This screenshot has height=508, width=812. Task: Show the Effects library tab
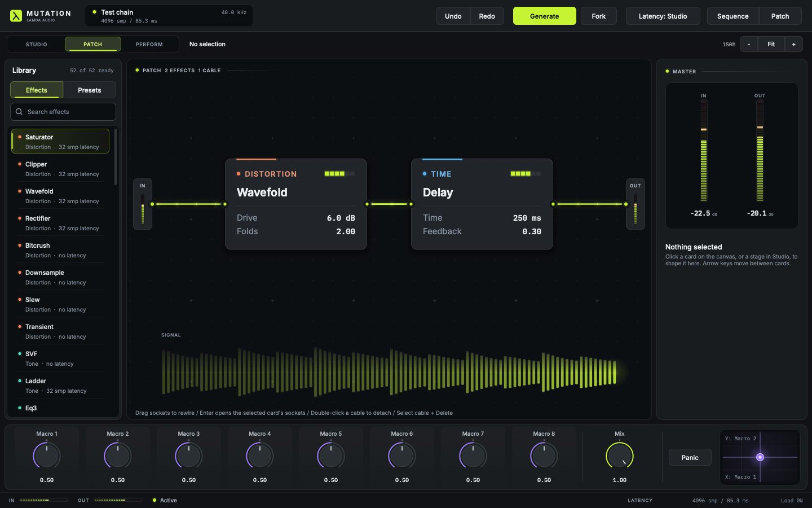coord(37,90)
